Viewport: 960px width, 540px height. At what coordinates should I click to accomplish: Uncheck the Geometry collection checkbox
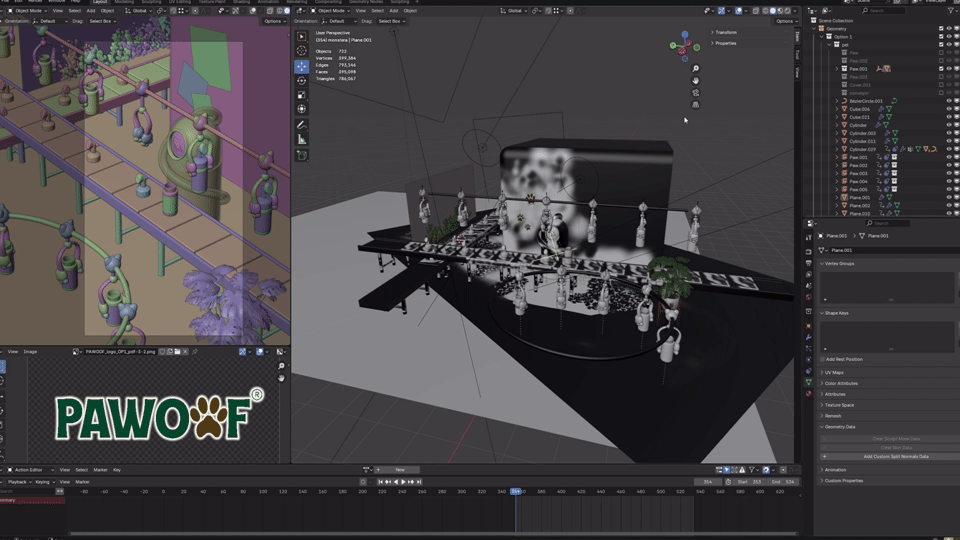942,29
